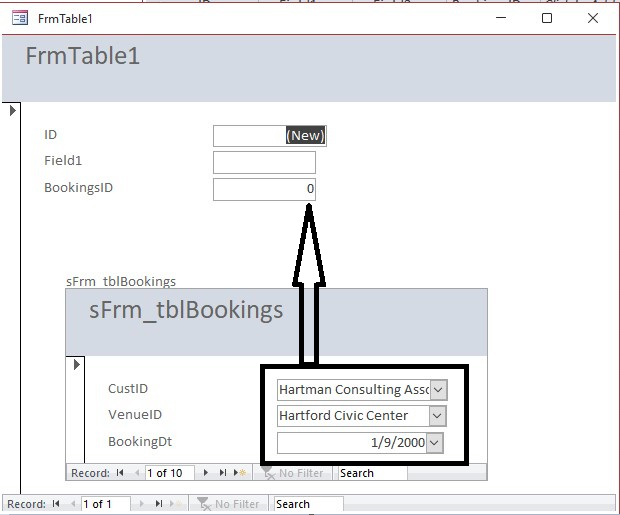
Task: Maximize the FrmTable1 window
Action: (x=547, y=18)
